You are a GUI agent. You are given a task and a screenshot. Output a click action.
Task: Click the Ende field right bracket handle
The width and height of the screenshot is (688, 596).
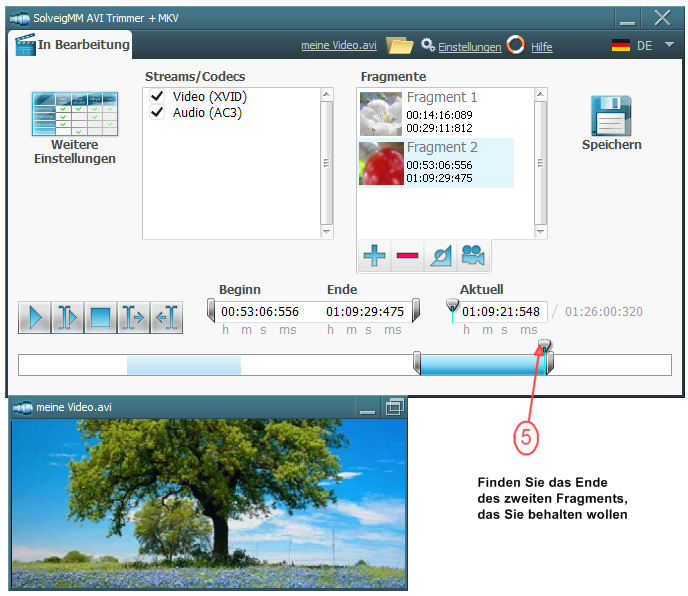(x=416, y=310)
